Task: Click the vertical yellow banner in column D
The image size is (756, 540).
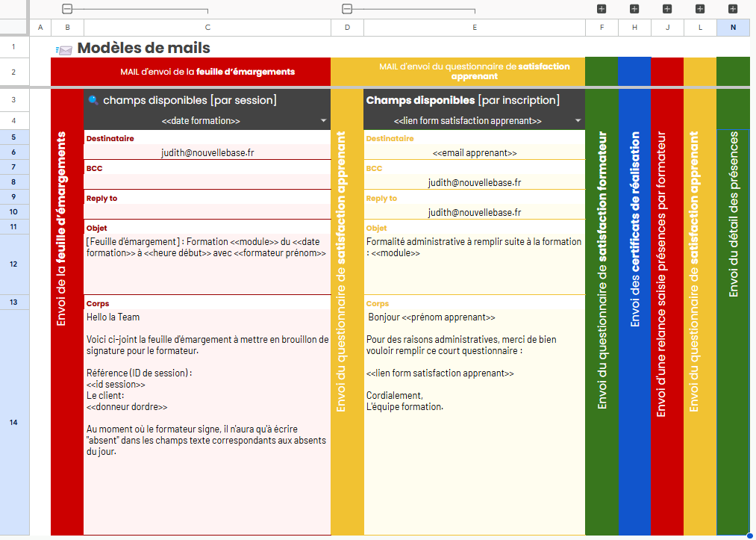Action: 347,311
